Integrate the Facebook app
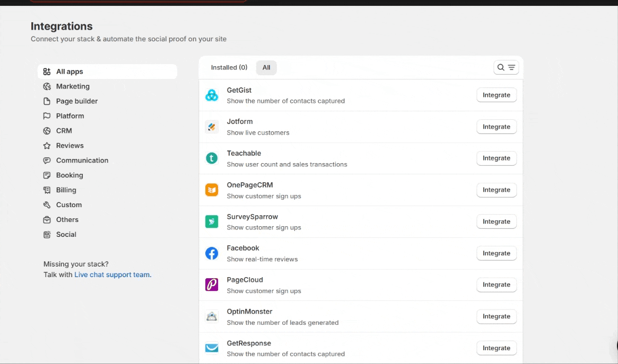This screenshot has width=618, height=364. [x=496, y=253]
